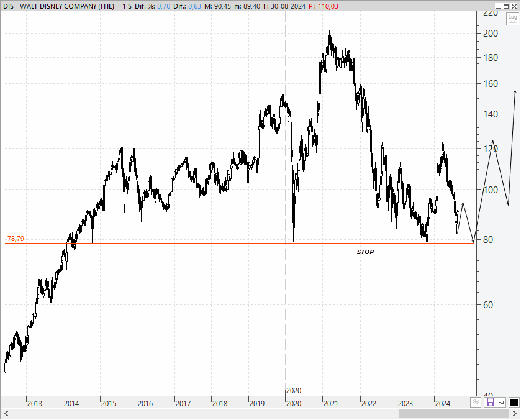Click the 'F: 30-08-2024' date
Screen dimensions: 521x420
(x=284, y=6)
